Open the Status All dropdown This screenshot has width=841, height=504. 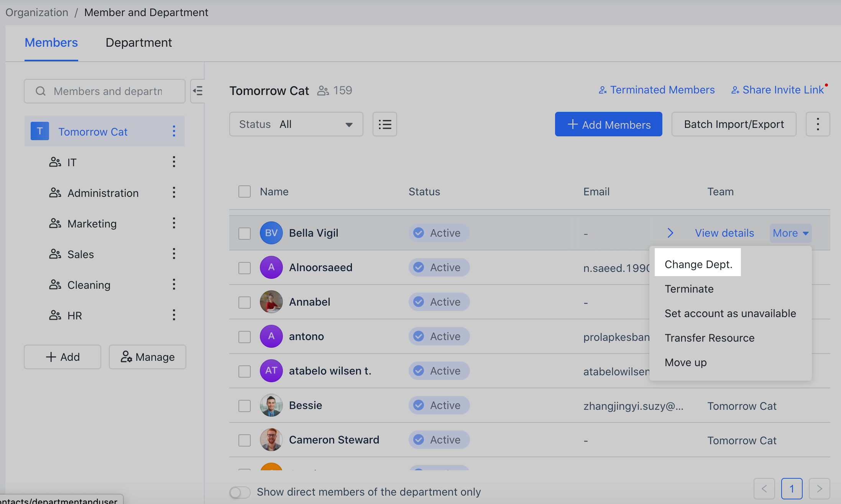tap(296, 124)
